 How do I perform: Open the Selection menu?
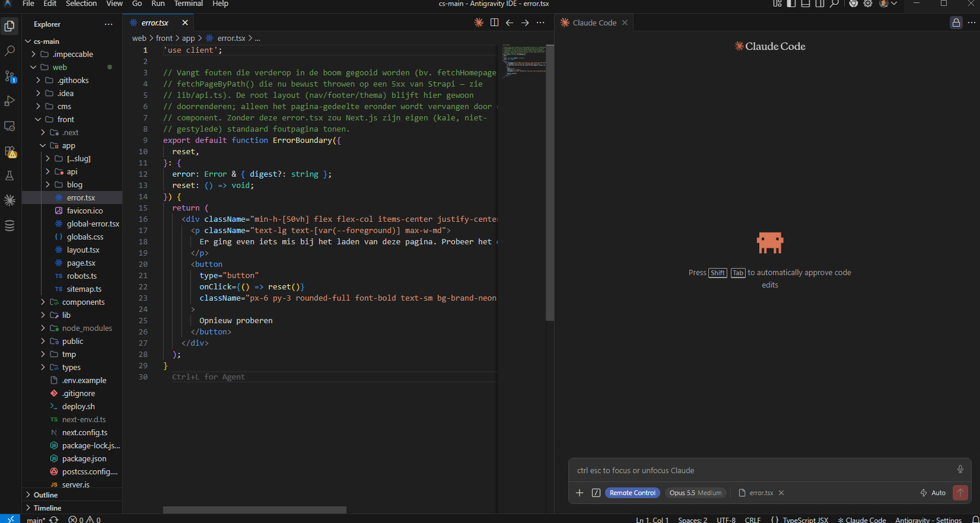(x=81, y=4)
